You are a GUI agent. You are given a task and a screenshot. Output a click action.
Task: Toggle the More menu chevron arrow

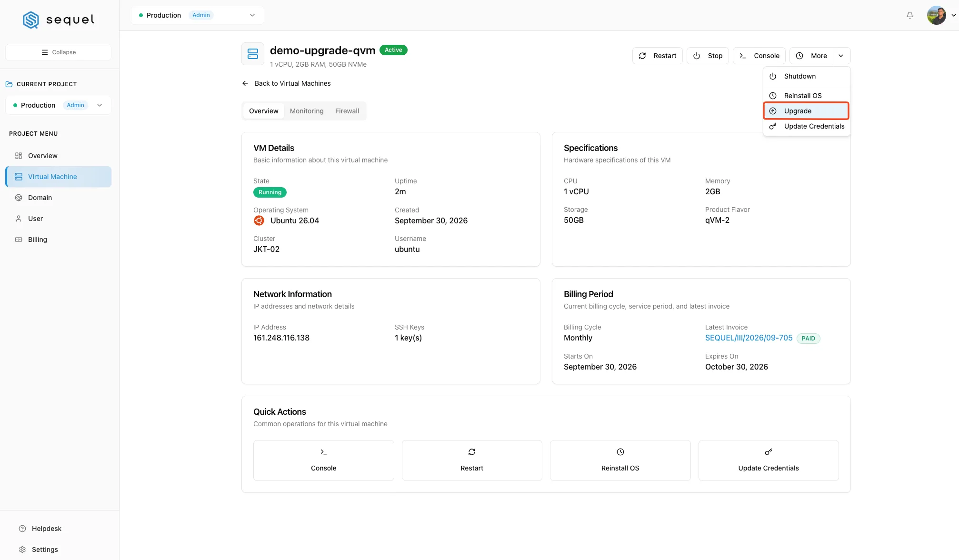pos(841,56)
